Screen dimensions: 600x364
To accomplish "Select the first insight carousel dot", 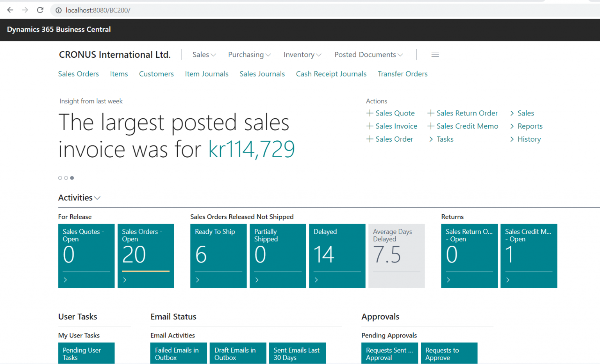I will 60,178.
